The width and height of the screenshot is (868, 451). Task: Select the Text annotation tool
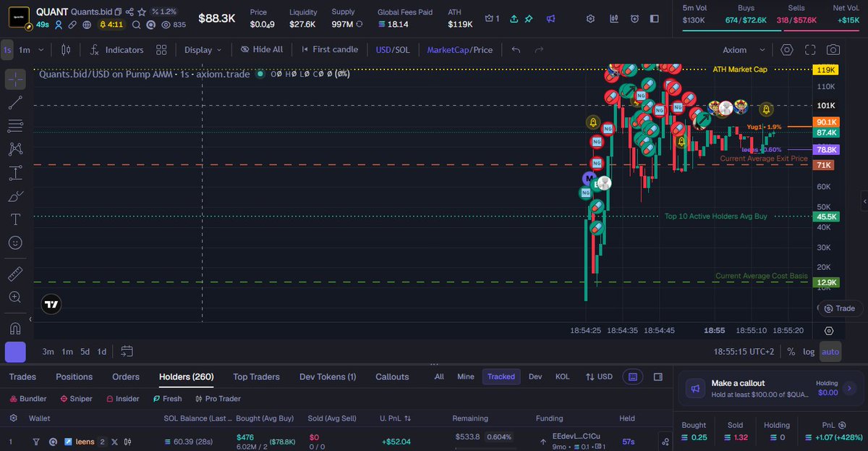[x=15, y=219]
